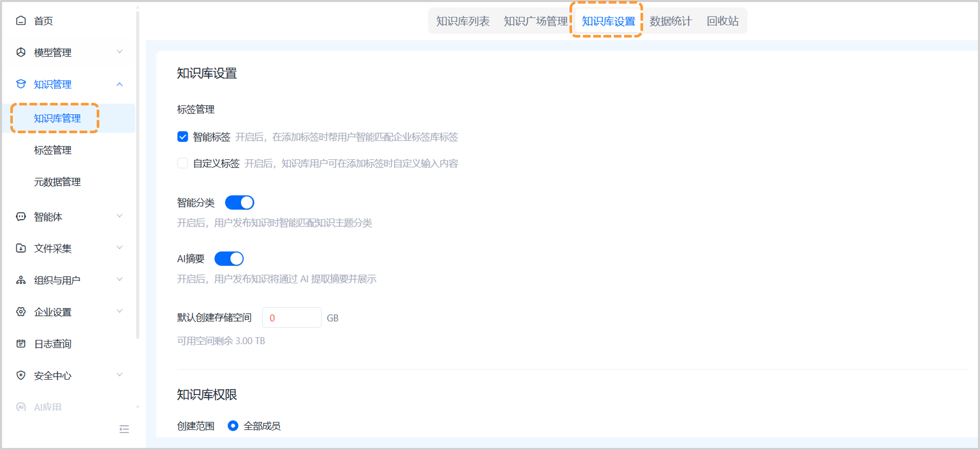Open the 回收站 tab
This screenshot has height=450, width=980.
pyautogui.click(x=722, y=21)
